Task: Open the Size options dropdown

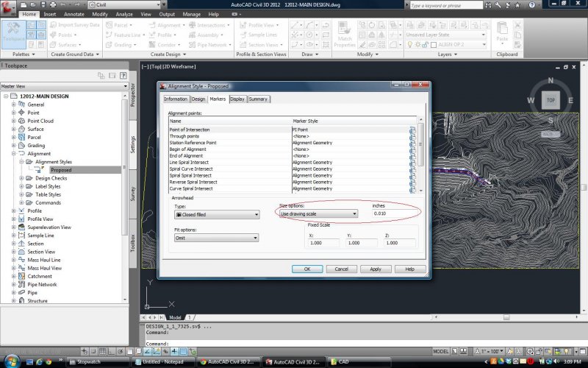Action: pos(318,213)
